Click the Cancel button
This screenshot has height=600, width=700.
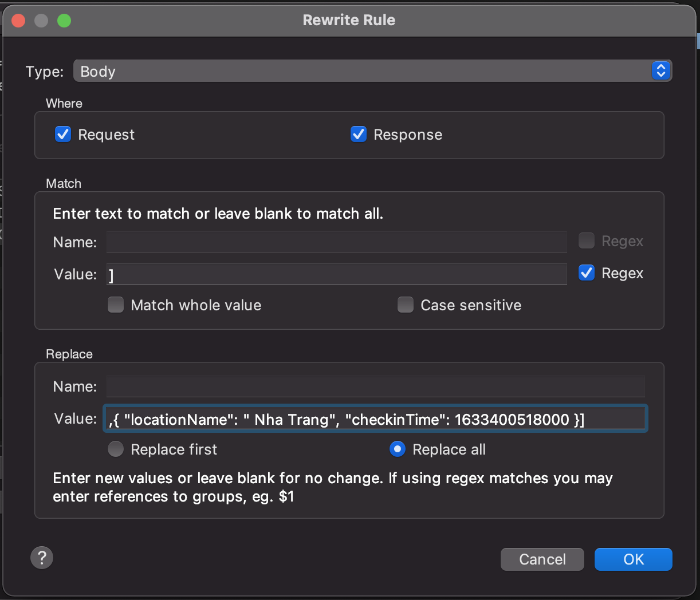[x=542, y=559]
